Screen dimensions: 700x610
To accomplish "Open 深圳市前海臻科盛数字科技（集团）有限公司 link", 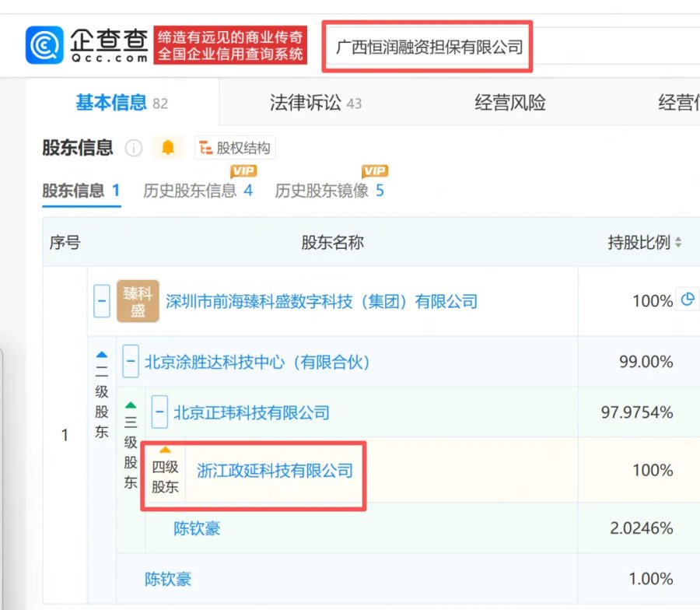I will [321, 301].
